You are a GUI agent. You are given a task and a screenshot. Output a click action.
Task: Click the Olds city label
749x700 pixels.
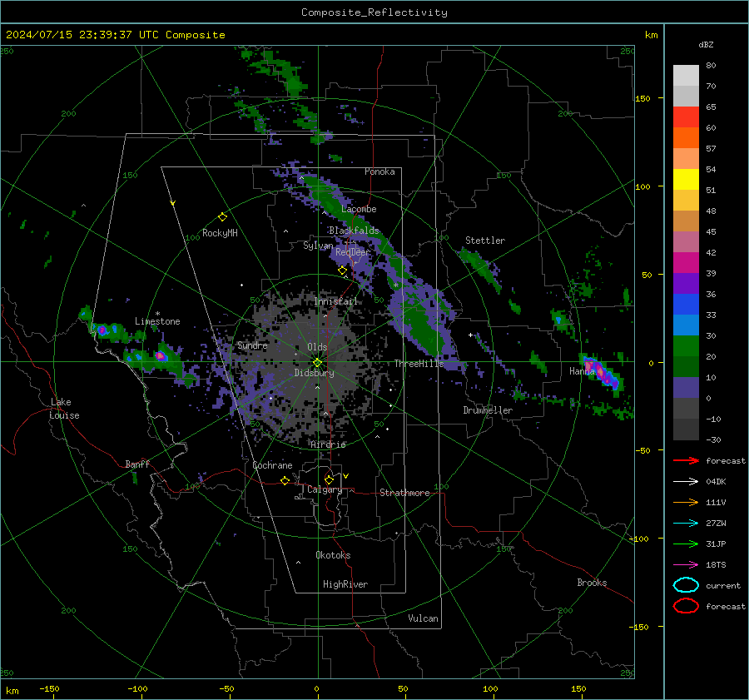point(317,347)
